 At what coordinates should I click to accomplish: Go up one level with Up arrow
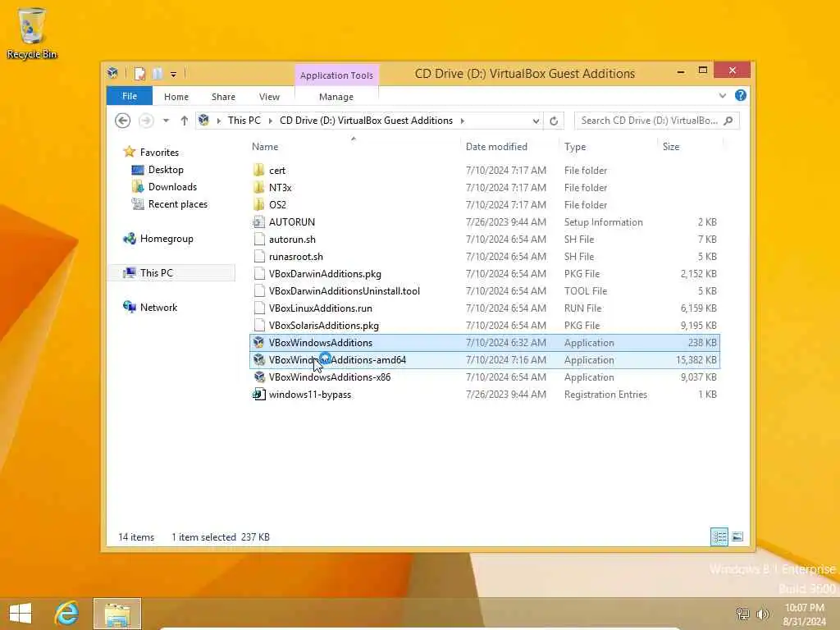click(185, 121)
